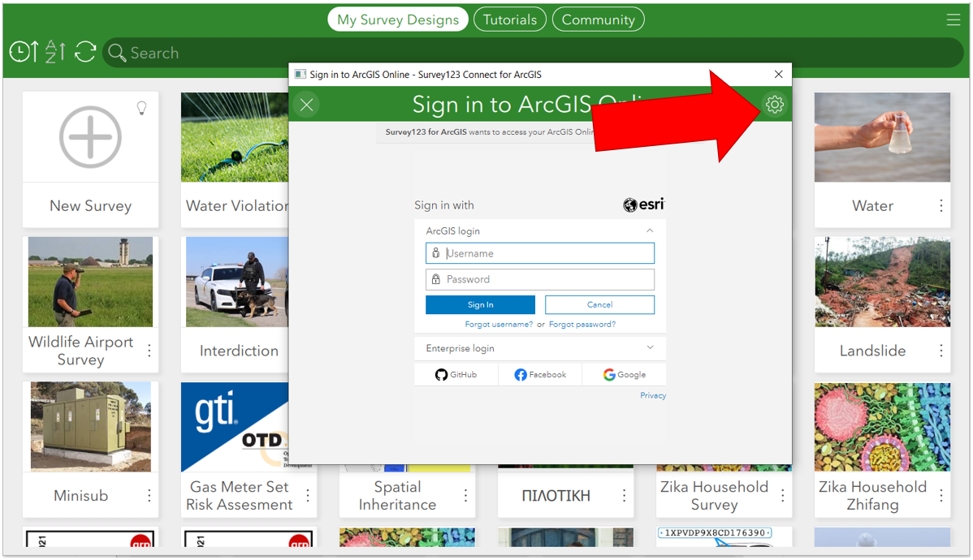Open options menu for Zika Household Zhifang
The height and width of the screenshot is (560, 973).
coord(941,496)
